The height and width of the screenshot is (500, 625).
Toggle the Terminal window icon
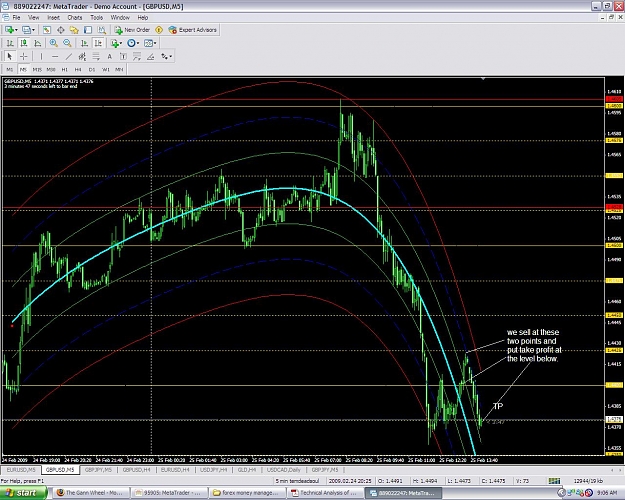coord(88,30)
